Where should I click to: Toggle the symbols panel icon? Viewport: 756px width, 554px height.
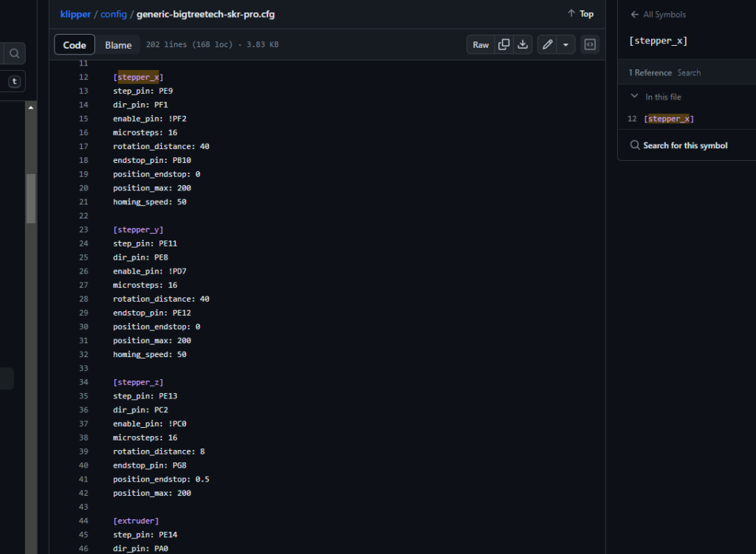tap(590, 45)
